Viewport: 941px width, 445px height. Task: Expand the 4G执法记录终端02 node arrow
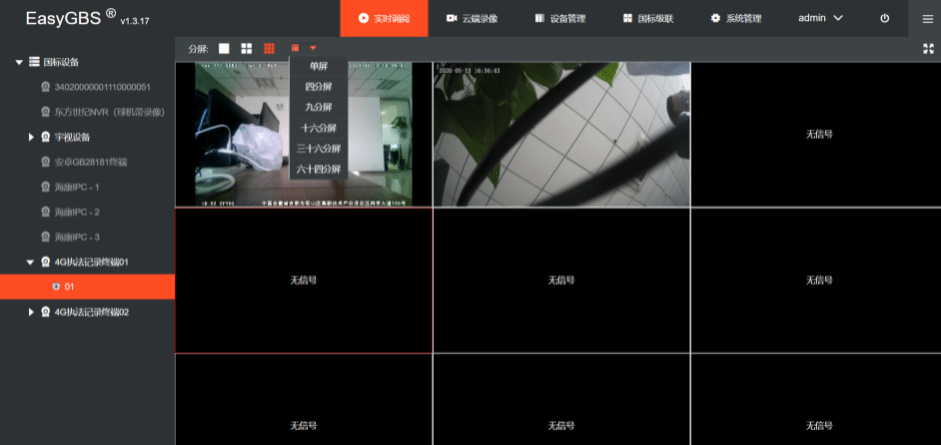[31, 312]
